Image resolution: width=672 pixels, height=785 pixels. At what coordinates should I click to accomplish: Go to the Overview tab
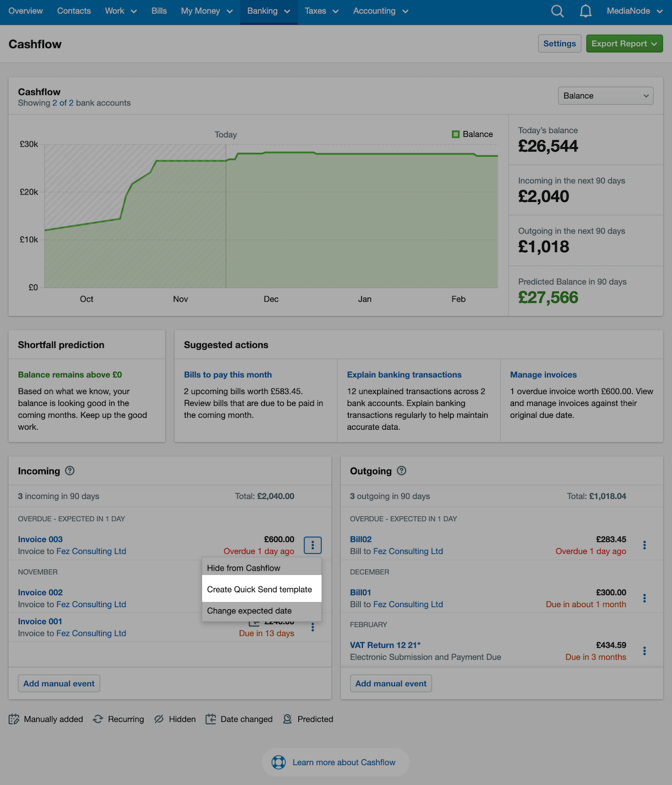point(26,11)
